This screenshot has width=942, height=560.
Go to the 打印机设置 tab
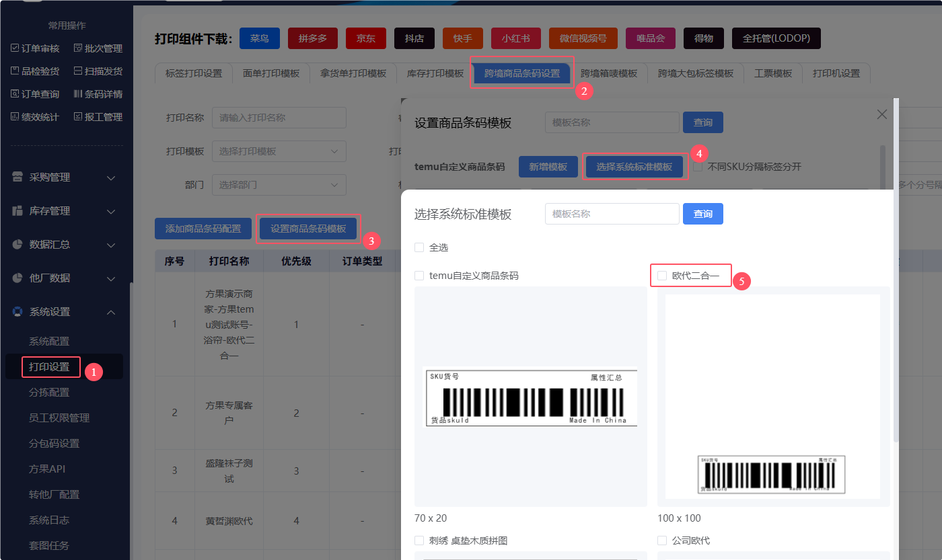[836, 73]
